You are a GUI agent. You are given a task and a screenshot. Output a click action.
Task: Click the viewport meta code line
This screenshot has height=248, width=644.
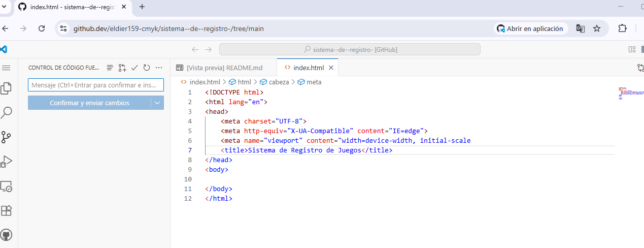tap(346, 141)
